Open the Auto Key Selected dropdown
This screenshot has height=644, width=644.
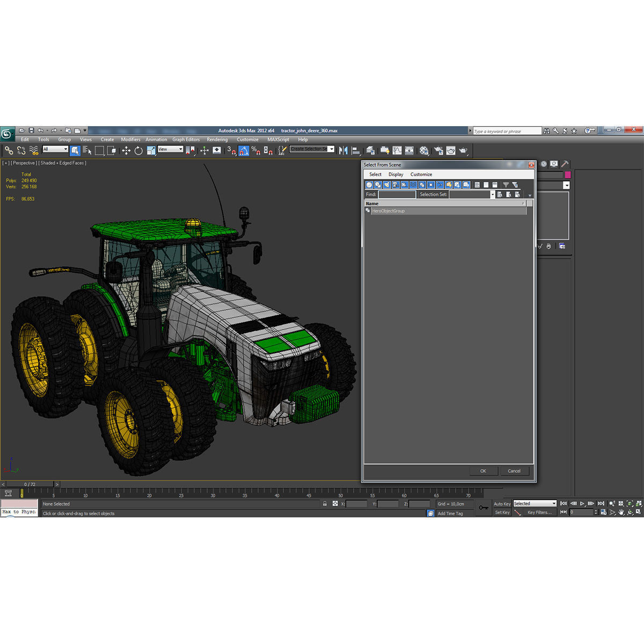point(535,503)
